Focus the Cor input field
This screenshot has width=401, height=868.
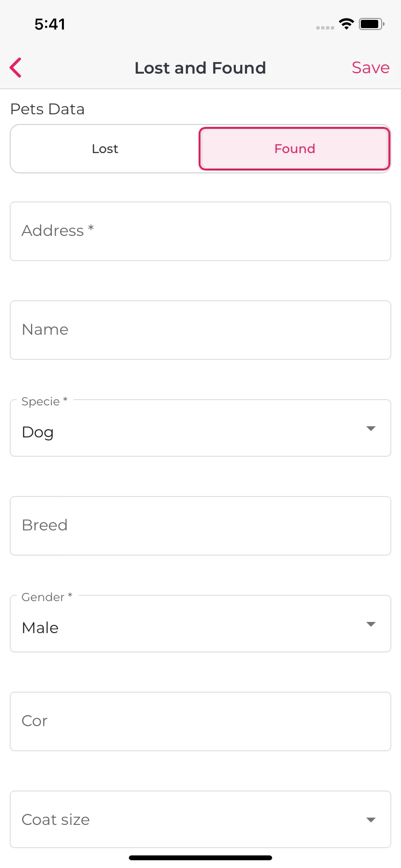pyautogui.click(x=200, y=722)
